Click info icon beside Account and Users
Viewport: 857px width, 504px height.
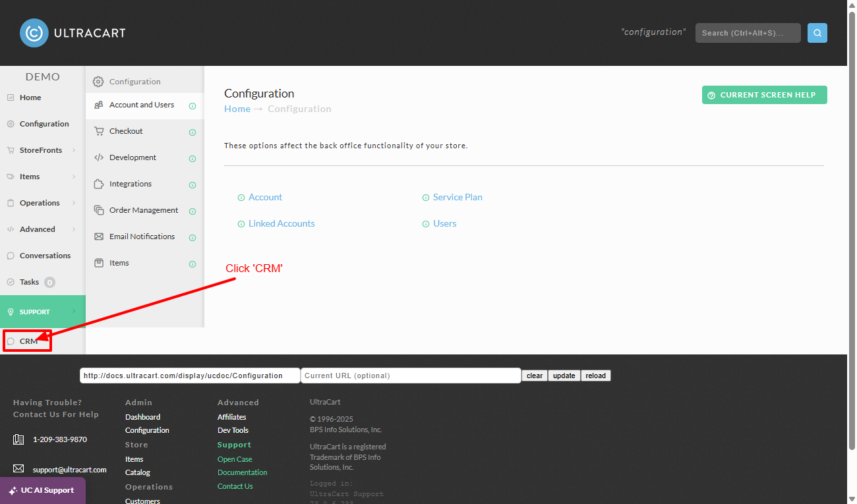pyautogui.click(x=192, y=106)
